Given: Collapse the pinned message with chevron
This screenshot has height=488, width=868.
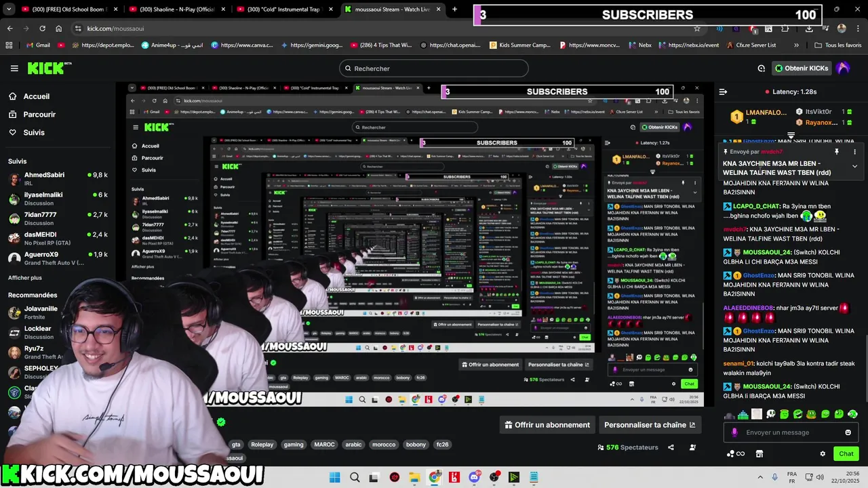Looking at the screenshot, I should click(x=854, y=166).
